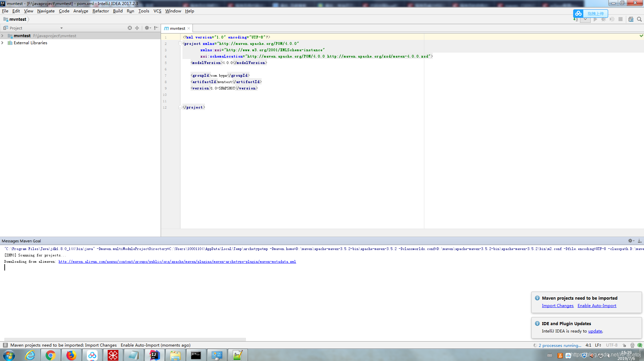Screen dimensions: 644x361
Task: Click Collapse All icon in Project panel
Action: pyautogui.click(x=137, y=28)
